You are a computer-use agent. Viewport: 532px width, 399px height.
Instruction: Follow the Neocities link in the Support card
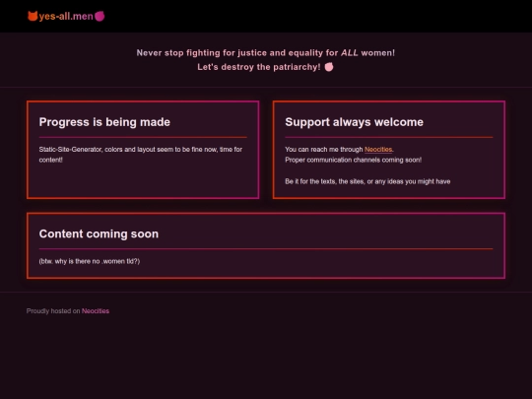click(x=378, y=150)
